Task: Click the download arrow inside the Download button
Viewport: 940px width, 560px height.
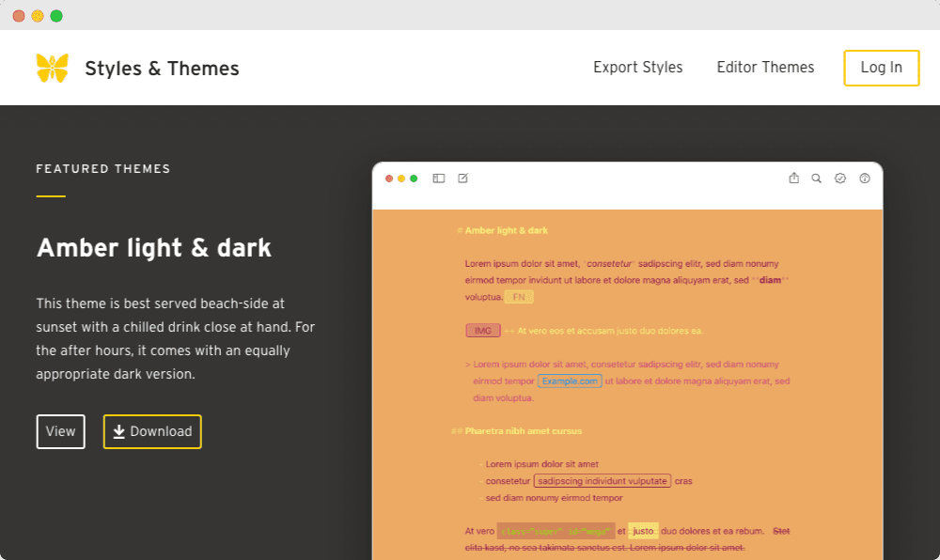Action: 118,431
